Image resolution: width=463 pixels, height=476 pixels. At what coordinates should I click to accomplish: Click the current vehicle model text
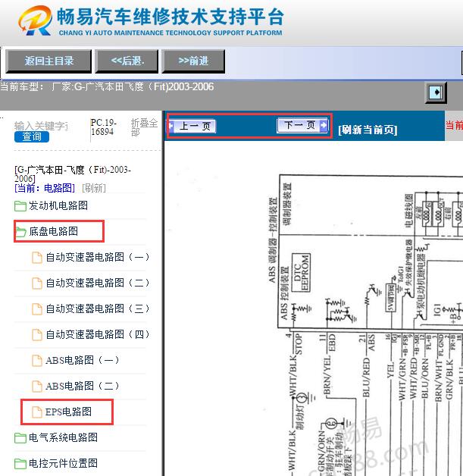tap(107, 87)
